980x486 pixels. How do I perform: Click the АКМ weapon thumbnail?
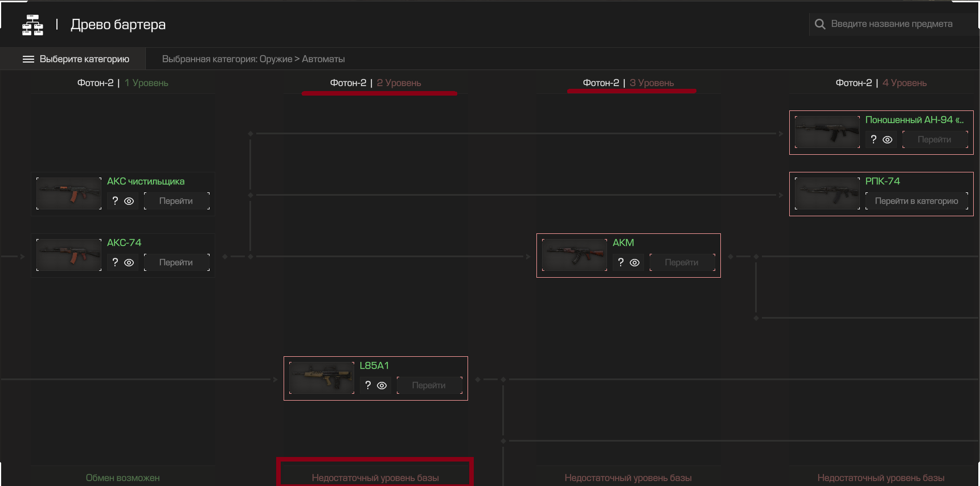[x=575, y=255]
